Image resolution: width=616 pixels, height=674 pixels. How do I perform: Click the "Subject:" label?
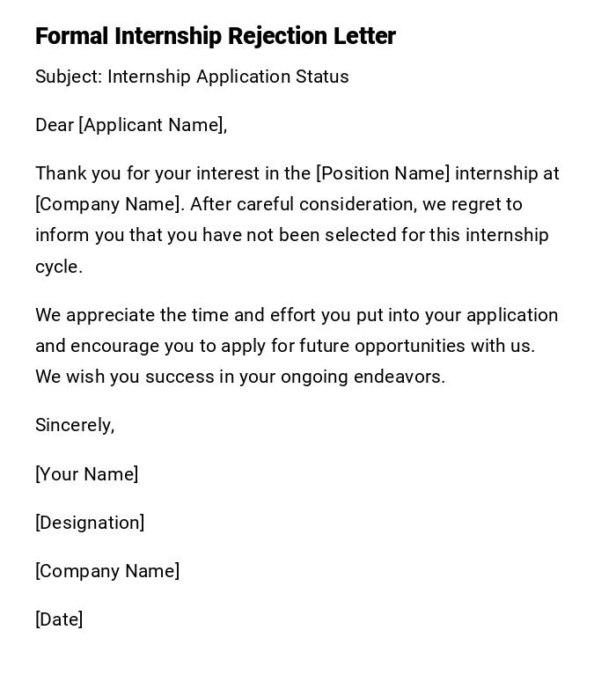69,77
